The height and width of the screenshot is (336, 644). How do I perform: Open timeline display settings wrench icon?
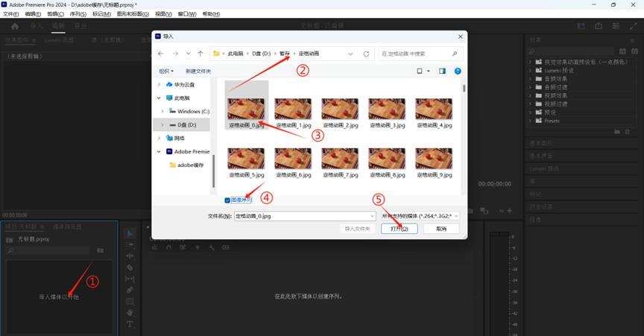tap(212, 247)
